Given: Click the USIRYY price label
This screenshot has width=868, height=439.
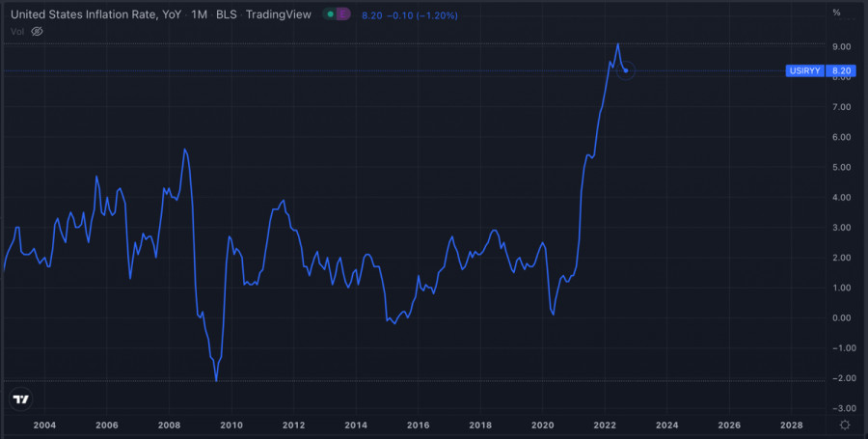Looking at the screenshot, I should [x=805, y=70].
